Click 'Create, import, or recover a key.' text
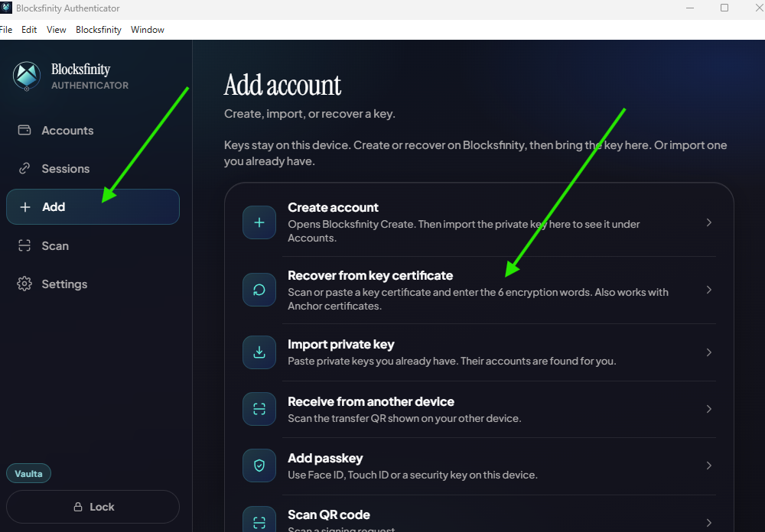765x532 pixels. (309, 114)
